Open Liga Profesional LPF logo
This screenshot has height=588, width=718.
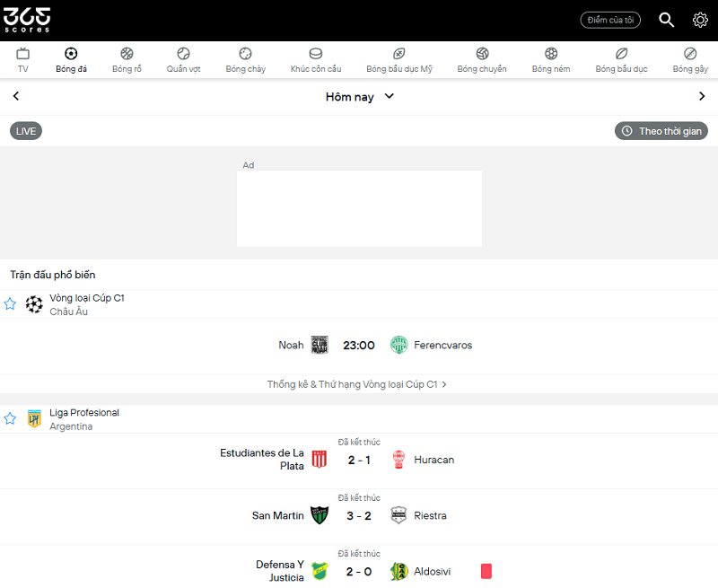34,418
